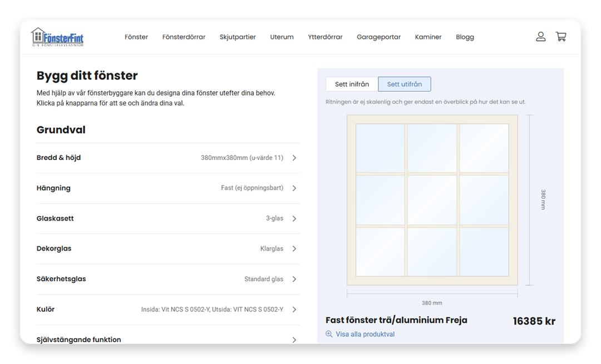Click the Glaskasett label
601x364 pixels.
(55, 218)
